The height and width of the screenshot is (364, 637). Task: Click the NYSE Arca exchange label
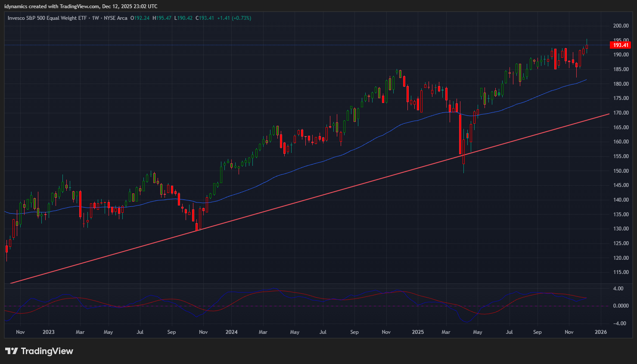tap(115, 18)
